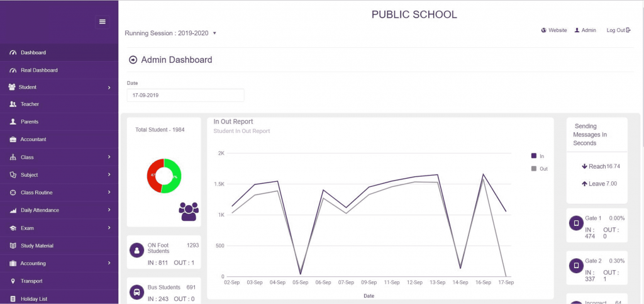Open Teacher menu item
Image resolution: width=644 pixels, height=304 pixels.
[59, 104]
